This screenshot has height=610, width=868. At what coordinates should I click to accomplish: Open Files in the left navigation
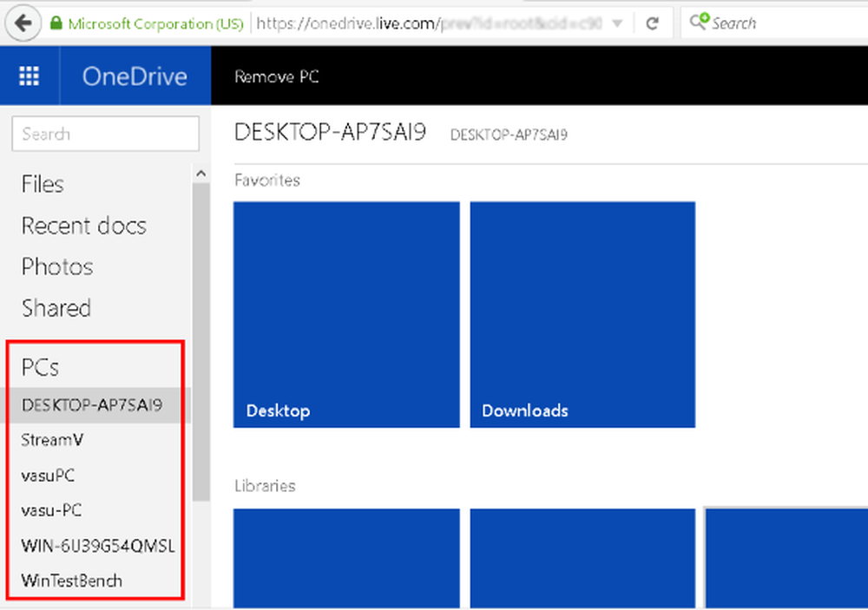tap(43, 184)
